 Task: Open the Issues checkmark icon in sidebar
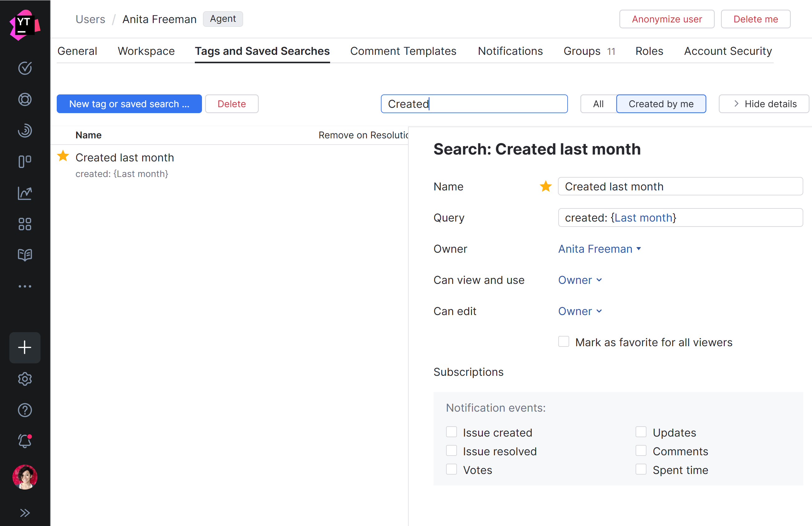click(x=25, y=68)
